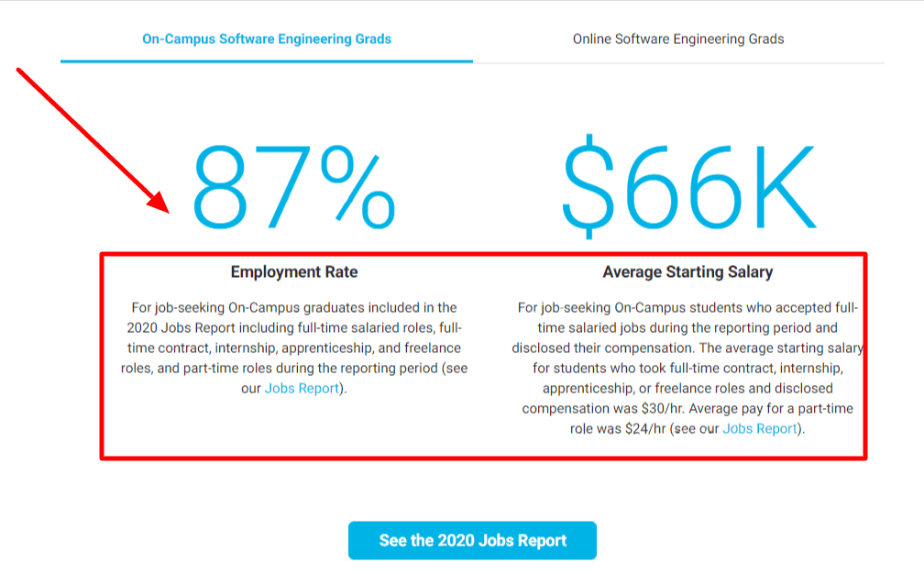Screen dimensions: 924x574
Task: Click the gray divider line under the Online tab
Action: click(x=678, y=63)
